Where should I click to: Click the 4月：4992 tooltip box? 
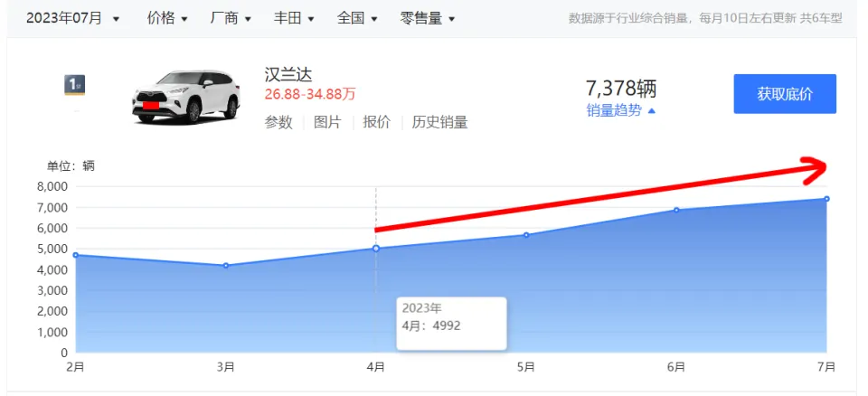(451, 324)
